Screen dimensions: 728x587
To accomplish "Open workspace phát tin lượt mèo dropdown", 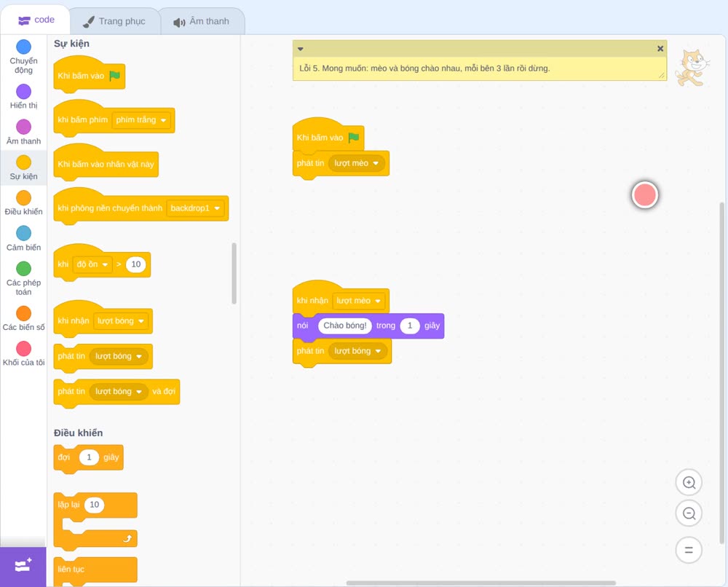I will (357, 163).
